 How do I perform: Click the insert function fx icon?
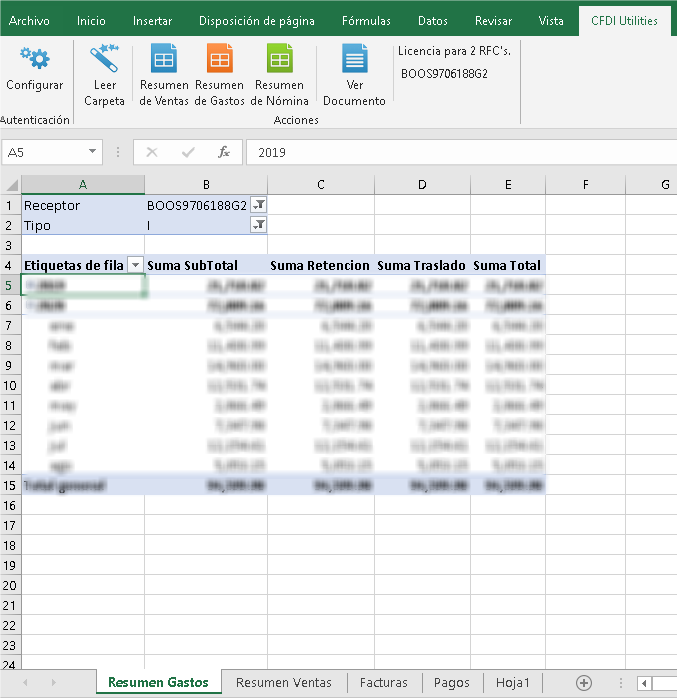224,153
